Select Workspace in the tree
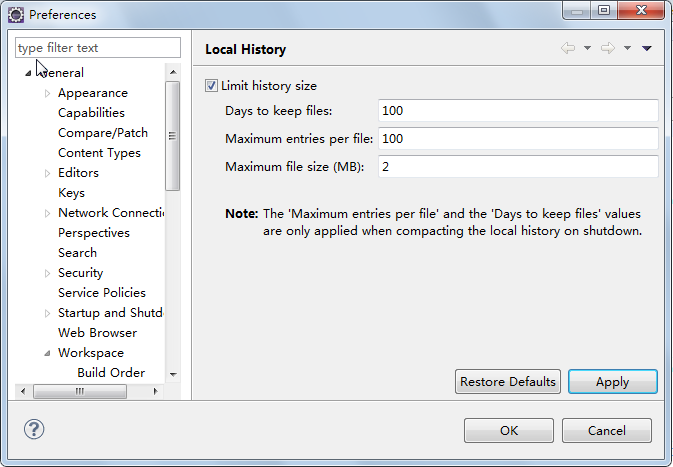673x467 pixels. [91, 353]
